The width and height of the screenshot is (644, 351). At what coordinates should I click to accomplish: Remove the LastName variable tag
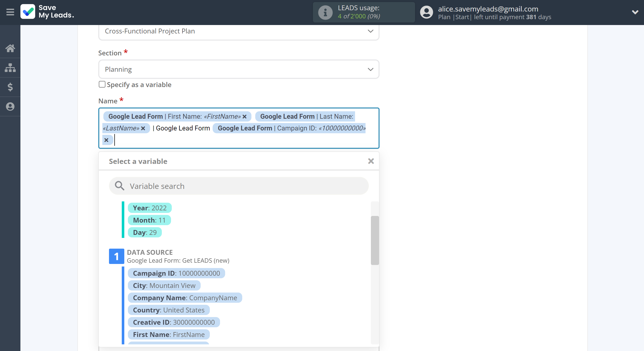[x=143, y=128]
